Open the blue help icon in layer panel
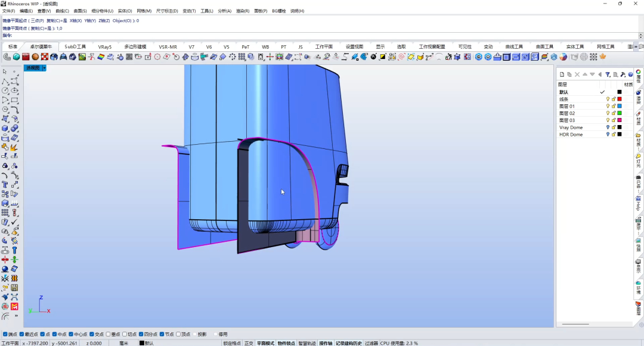 pyautogui.click(x=630, y=74)
